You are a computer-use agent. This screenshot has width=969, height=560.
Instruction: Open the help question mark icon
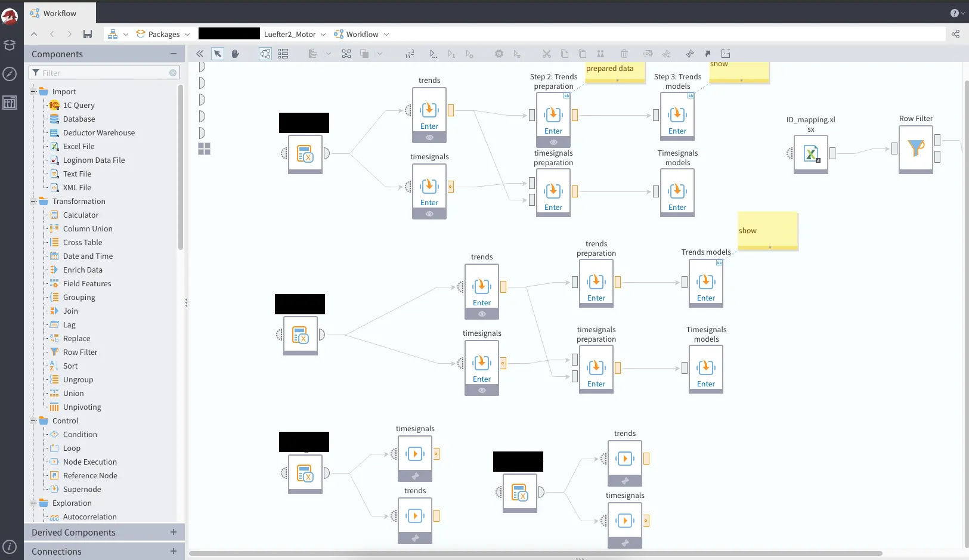tap(955, 13)
